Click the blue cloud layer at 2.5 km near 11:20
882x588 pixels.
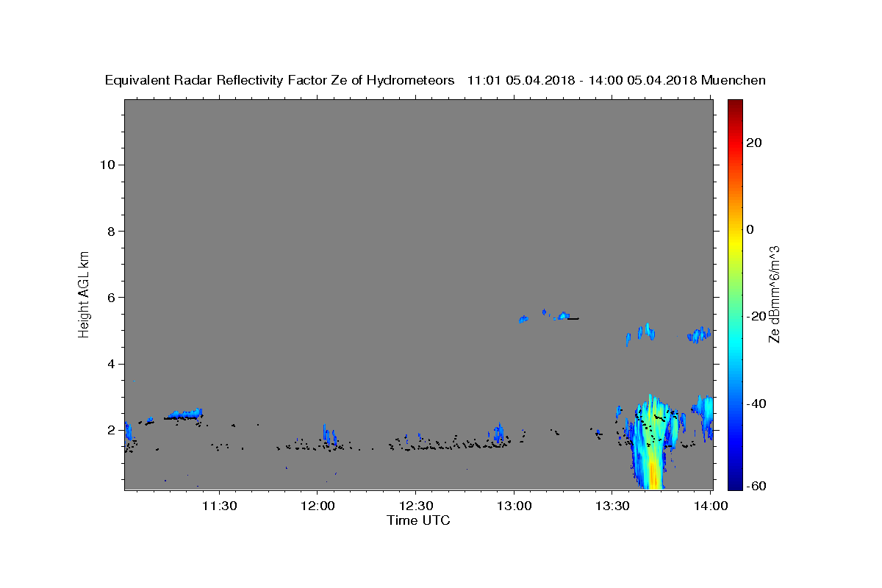click(184, 414)
